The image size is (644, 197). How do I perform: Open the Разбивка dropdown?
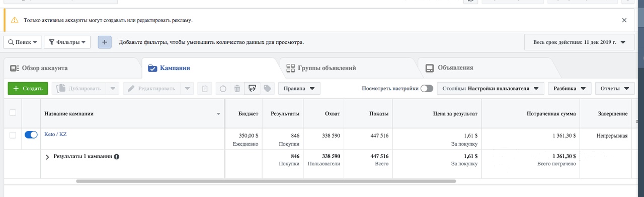[x=569, y=89]
